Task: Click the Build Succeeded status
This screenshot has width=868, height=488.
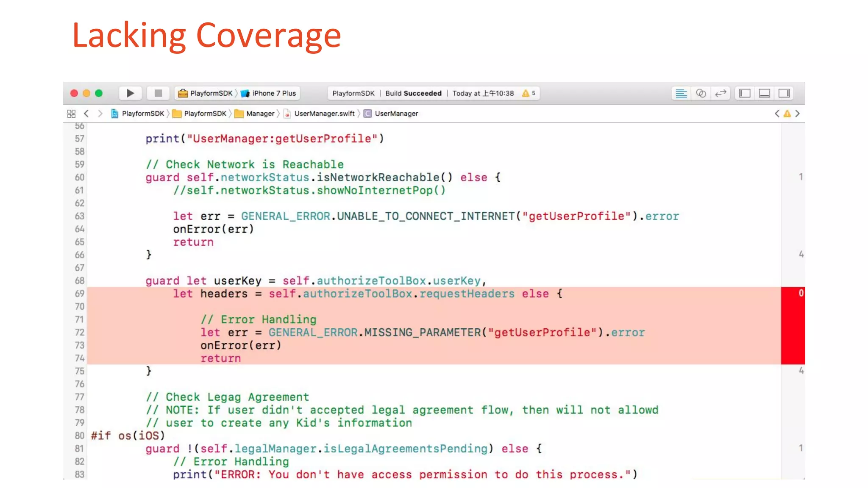Action: tap(413, 93)
